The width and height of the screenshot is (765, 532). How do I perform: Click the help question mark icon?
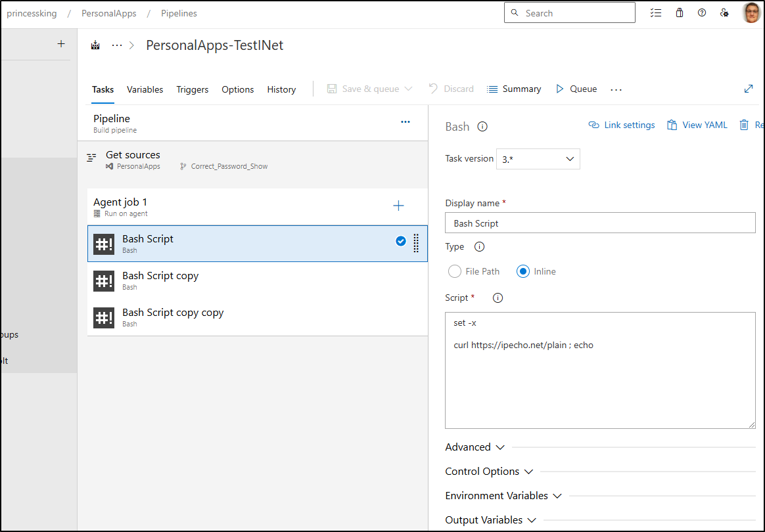click(x=701, y=13)
